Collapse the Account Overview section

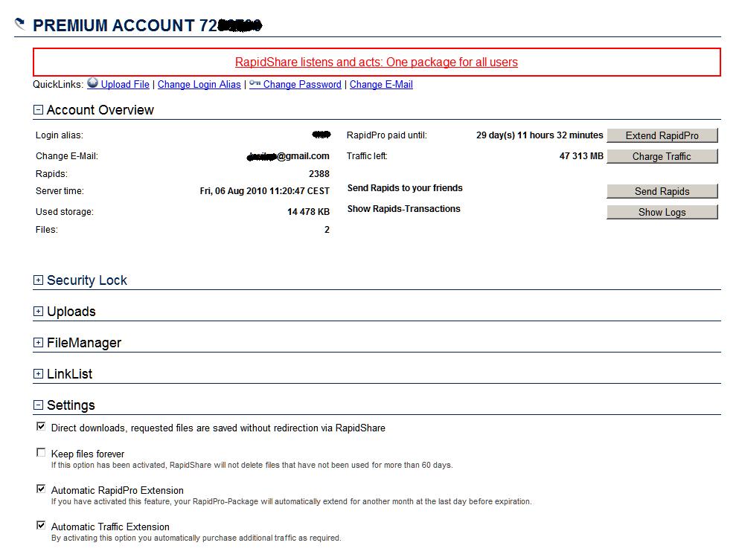point(38,110)
